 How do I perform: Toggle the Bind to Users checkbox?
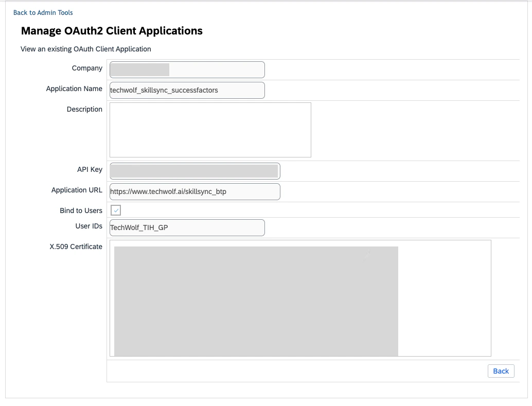pyautogui.click(x=116, y=210)
